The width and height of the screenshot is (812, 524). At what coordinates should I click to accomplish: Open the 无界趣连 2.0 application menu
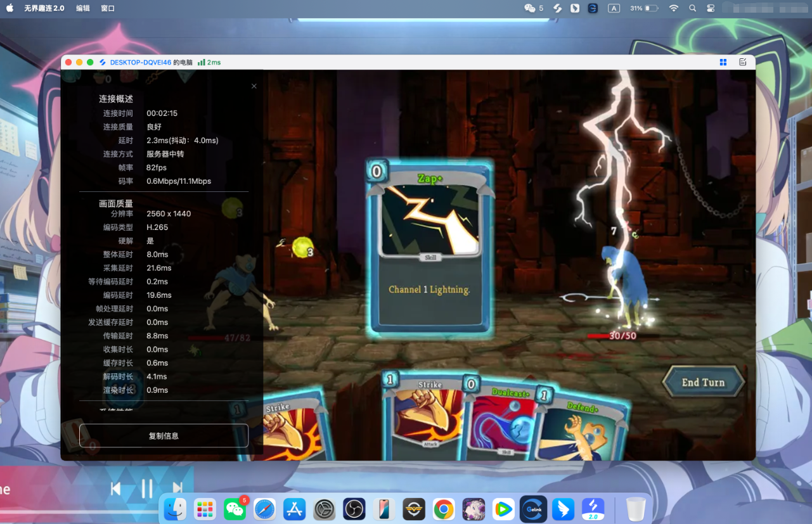pyautogui.click(x=44, y=8)
